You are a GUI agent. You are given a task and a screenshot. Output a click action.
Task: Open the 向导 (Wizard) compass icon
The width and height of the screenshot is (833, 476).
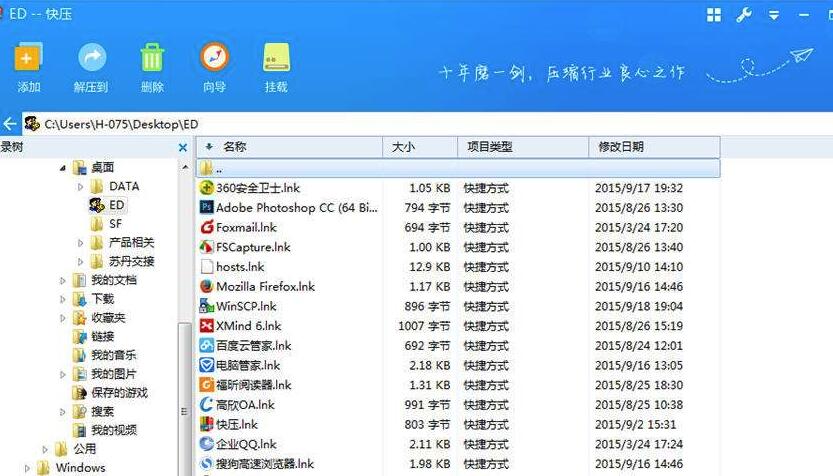click(214, 56)
